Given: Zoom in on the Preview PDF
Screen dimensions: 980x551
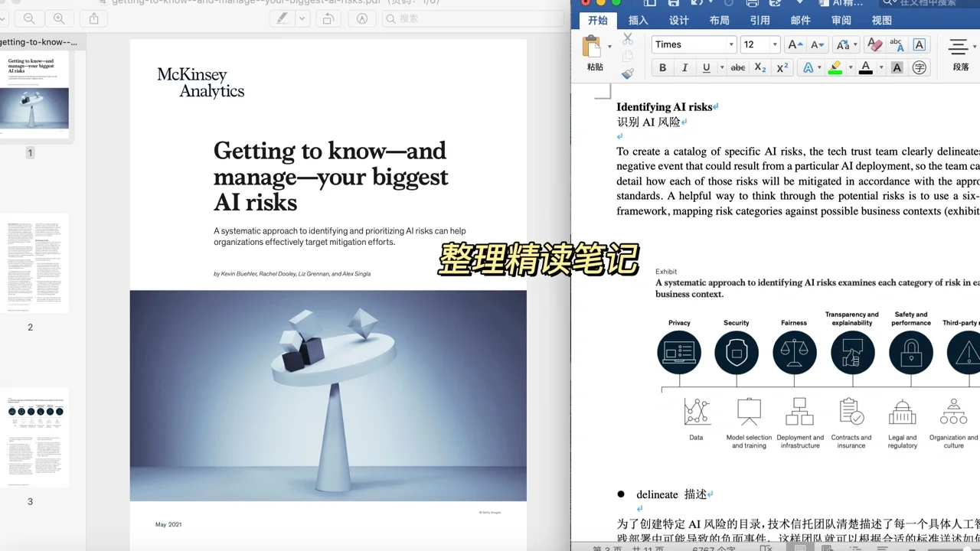Looking at the screenshot, I should point(59,18).
